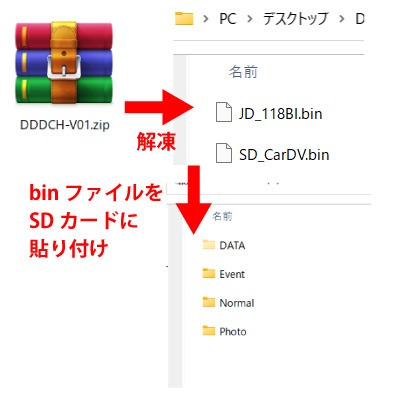Click the JD_118BI.bin file icon

[224, 112]
